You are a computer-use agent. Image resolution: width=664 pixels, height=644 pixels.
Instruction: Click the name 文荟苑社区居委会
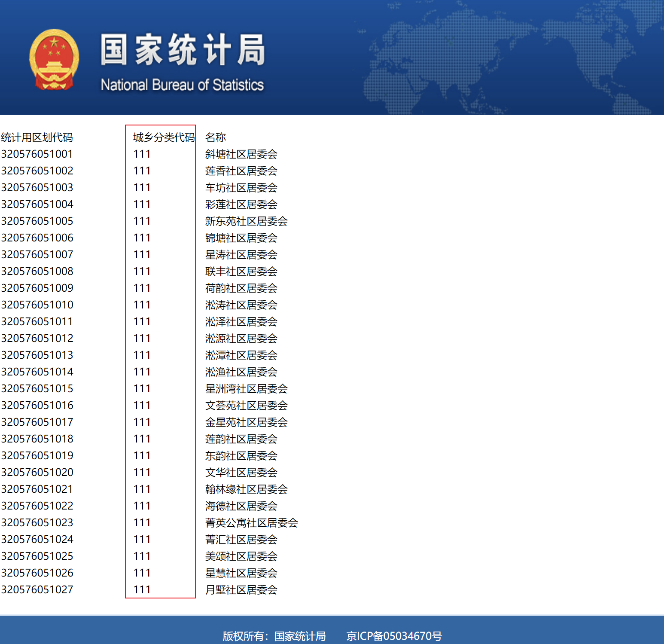[247, 406]
